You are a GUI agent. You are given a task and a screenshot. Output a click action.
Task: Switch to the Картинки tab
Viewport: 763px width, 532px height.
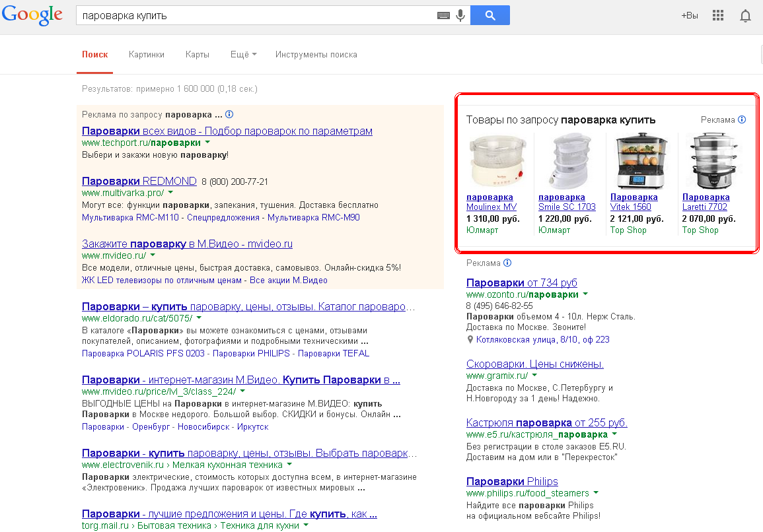click(x=147, y=55)
